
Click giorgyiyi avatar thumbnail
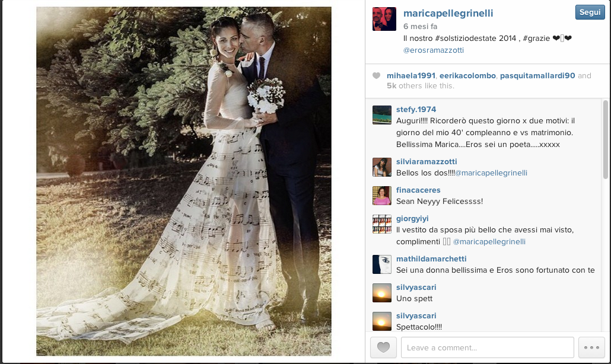pos(382,224)
